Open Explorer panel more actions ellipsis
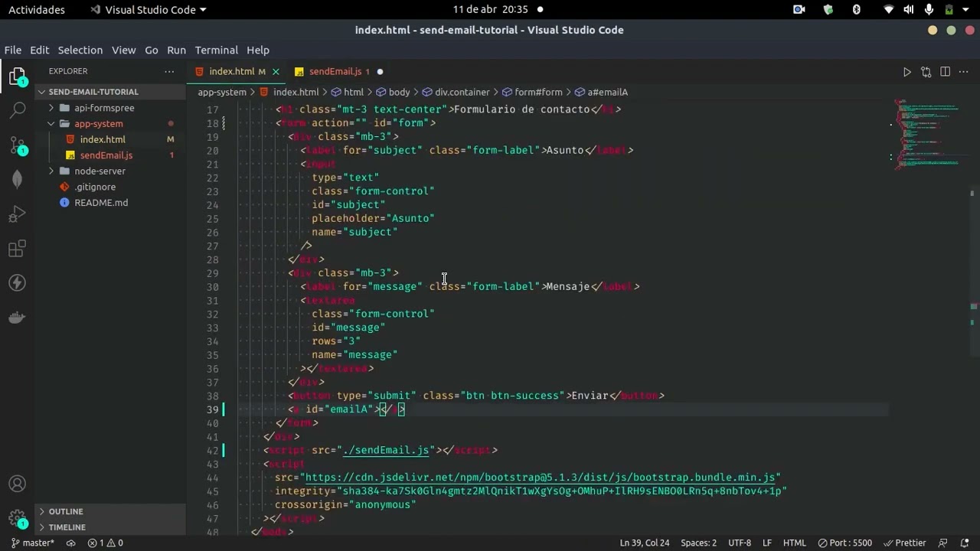This screenshot has width=980, height=551. tap(169, 71)
